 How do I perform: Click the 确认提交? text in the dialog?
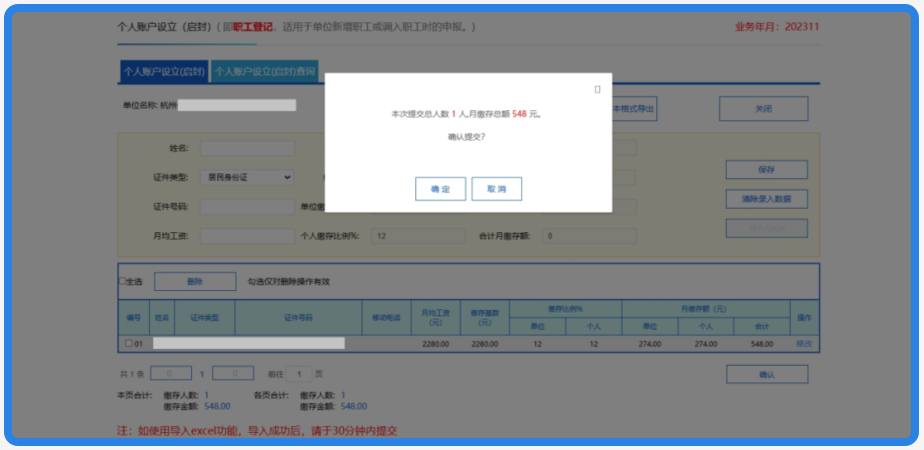[x=467, y=137]
